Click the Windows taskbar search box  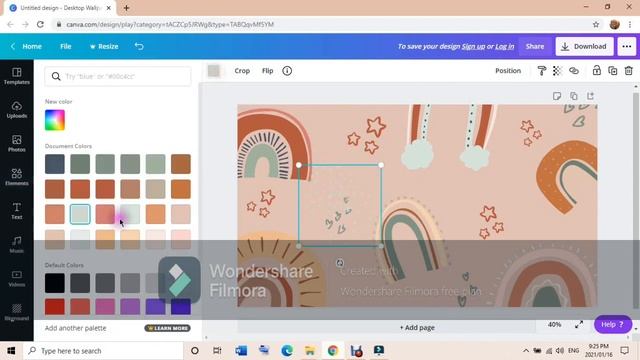click(103, 351)
